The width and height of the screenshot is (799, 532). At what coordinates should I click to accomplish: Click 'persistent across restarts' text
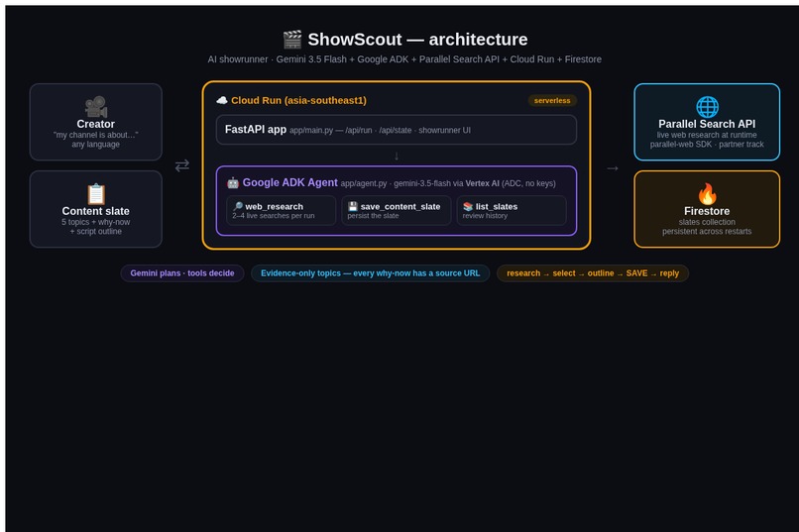(707, 231)
